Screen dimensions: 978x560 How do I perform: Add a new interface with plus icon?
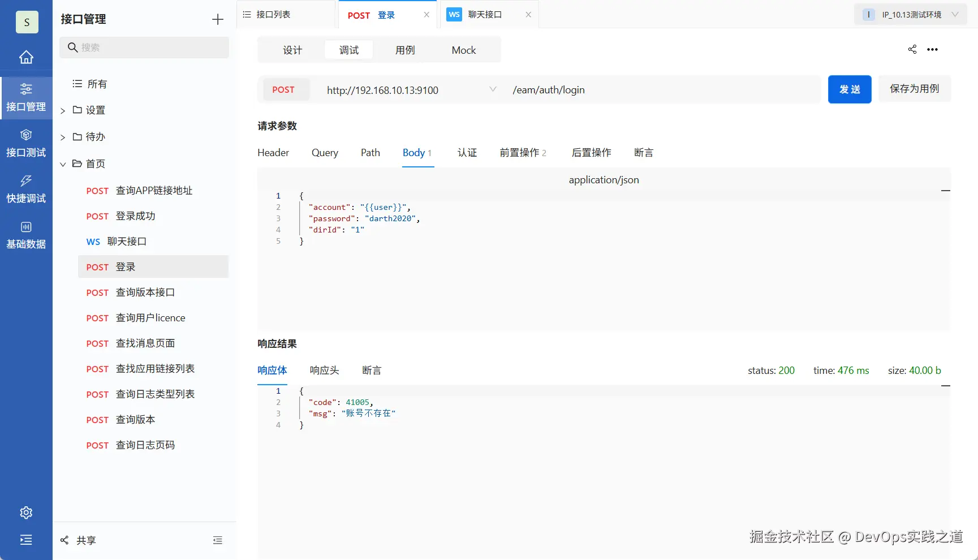(x=218, y=20)
